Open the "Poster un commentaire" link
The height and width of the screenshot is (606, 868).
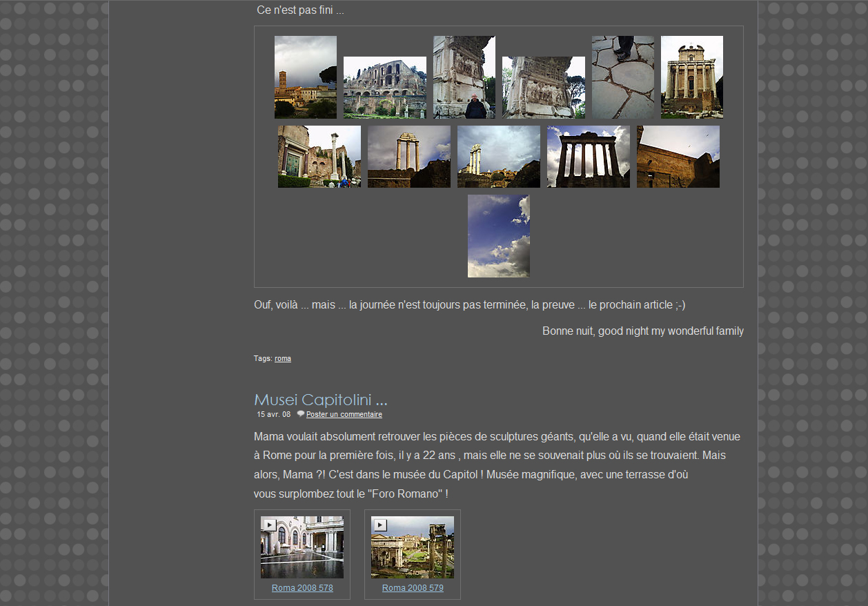point(344,415)
